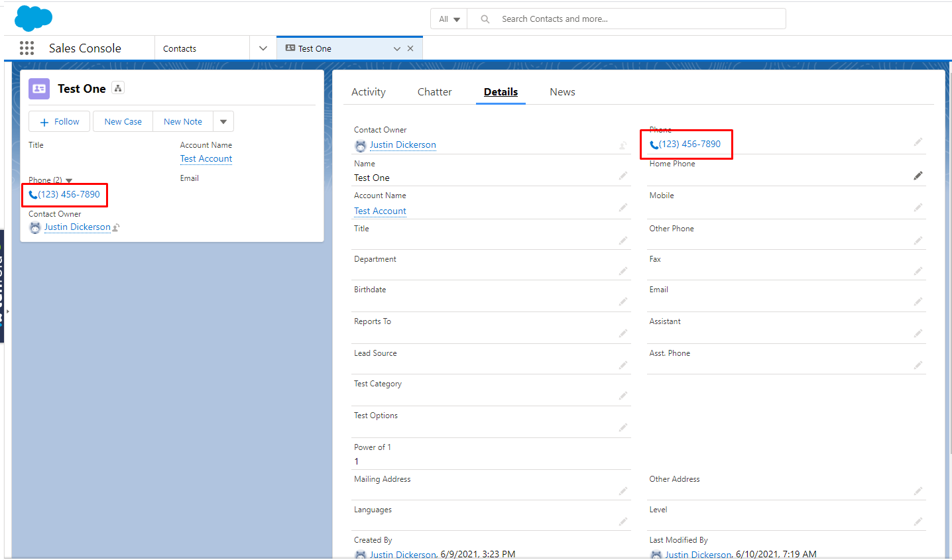Image resolution: width=952 pixels, height=560 pixels.
Task: Close the Test One workspace tab
Action: coord(410,48)
